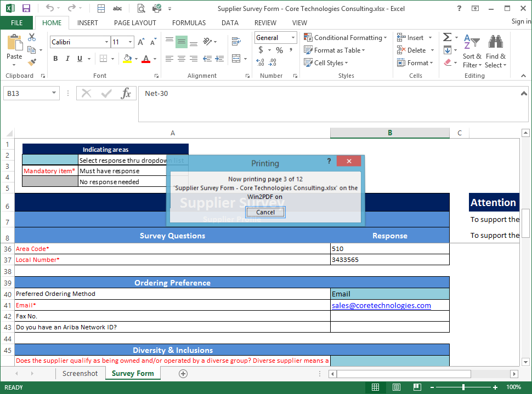Viewport: 532px width, 394px height.
Task: Open Sort & Filter menu
Action: [x=472, y=51]
